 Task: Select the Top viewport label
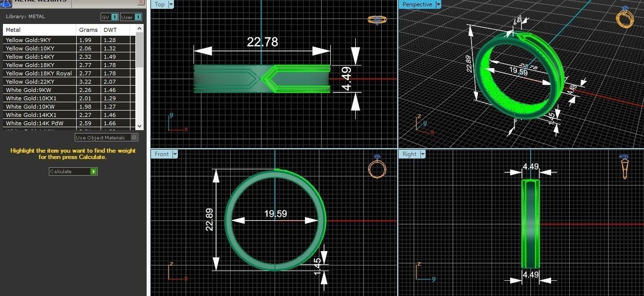[x=160, y=4]
